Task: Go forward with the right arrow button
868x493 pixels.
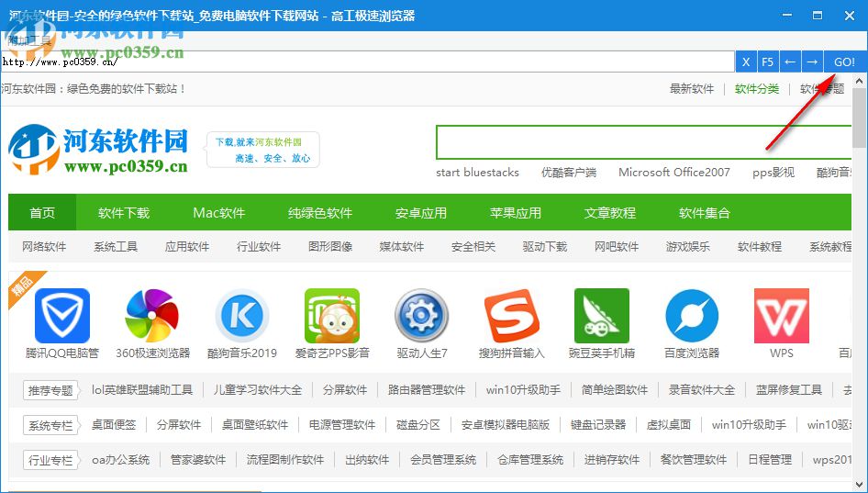Action: tap(812, 62)
